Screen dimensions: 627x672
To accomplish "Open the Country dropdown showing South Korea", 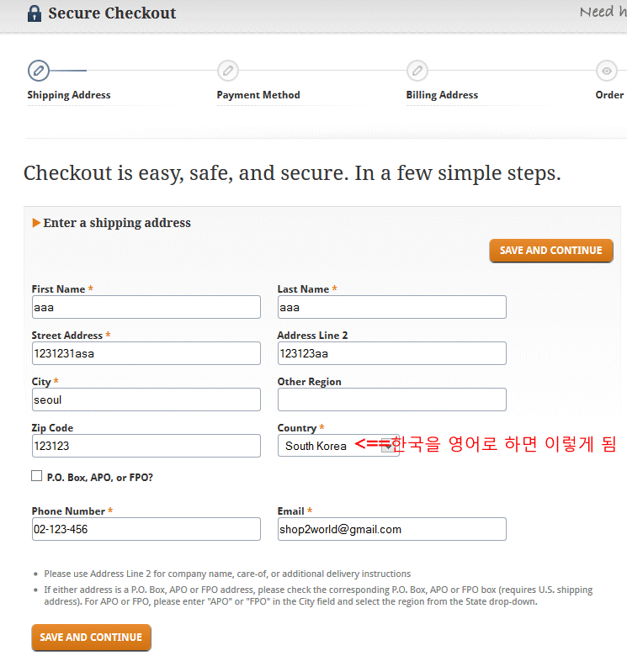I will pyautogui.click(x=338, y=446).
